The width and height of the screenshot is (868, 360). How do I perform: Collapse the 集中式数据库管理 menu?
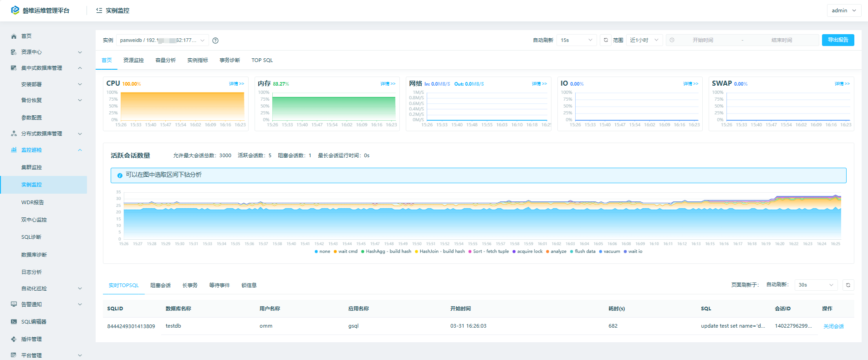(80, 68)
